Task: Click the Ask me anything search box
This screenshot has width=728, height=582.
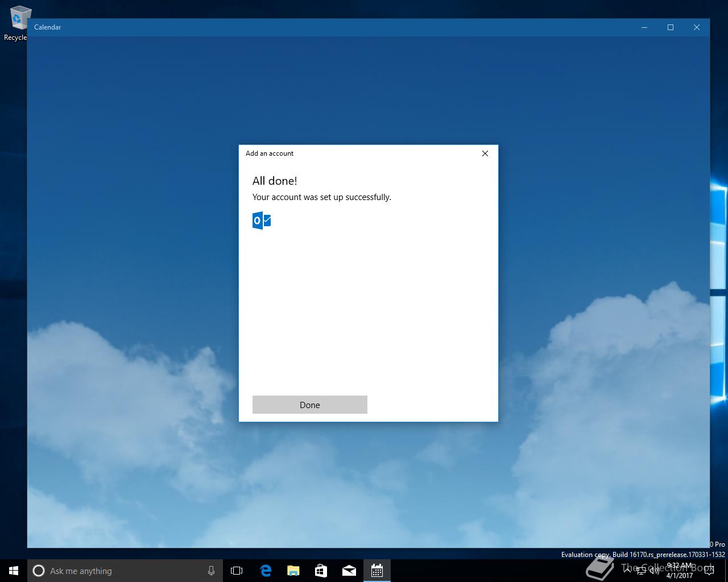Action: tap(124, 571)
